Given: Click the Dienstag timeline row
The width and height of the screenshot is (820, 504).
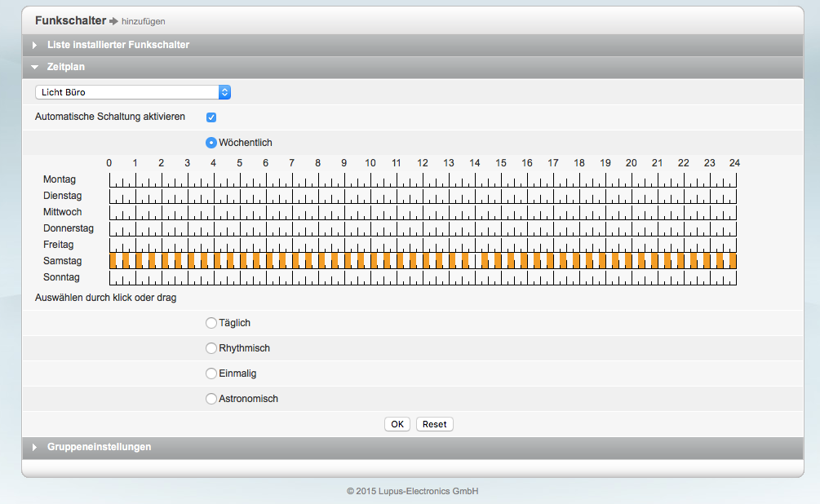Looking at the screenshot, I should click(x=423, y=197).
